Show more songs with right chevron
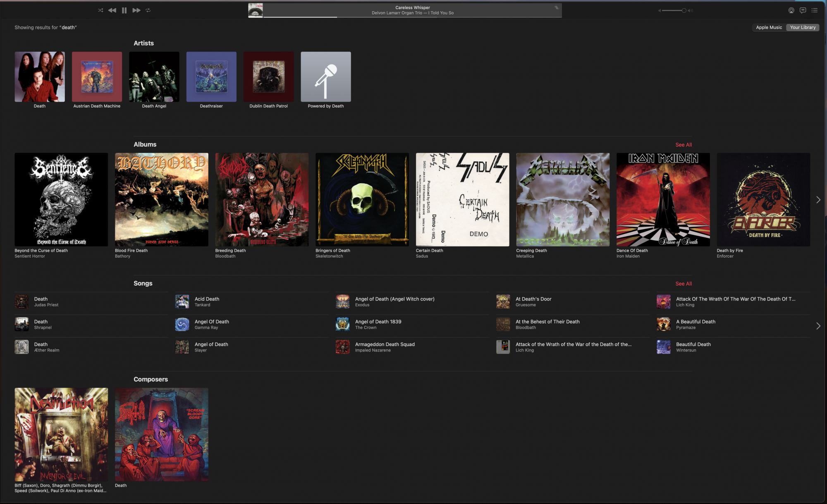This screenshot has width=827, height=504. click(x=818, y=326)
